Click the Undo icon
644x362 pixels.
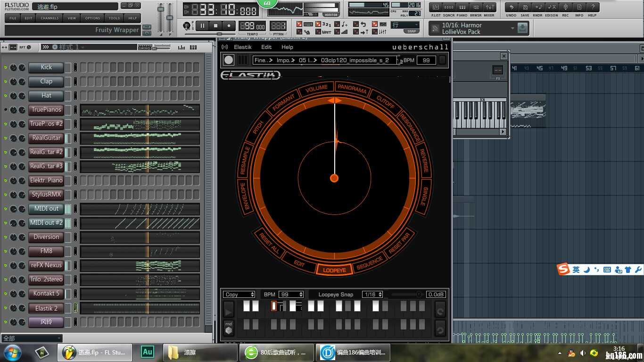click(x=512, y=7)
